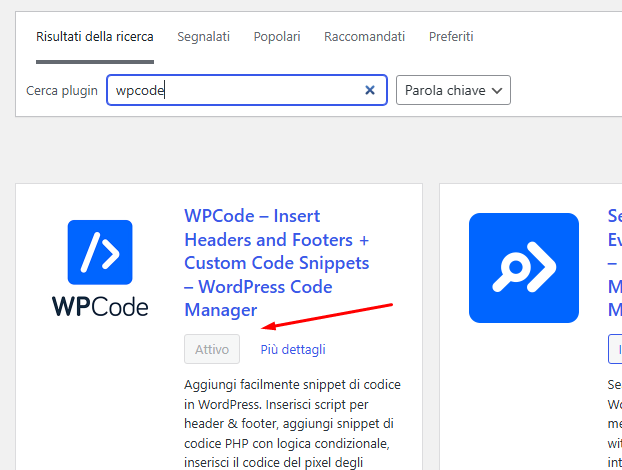Click the Più dettagli link for WPCode

293,349
